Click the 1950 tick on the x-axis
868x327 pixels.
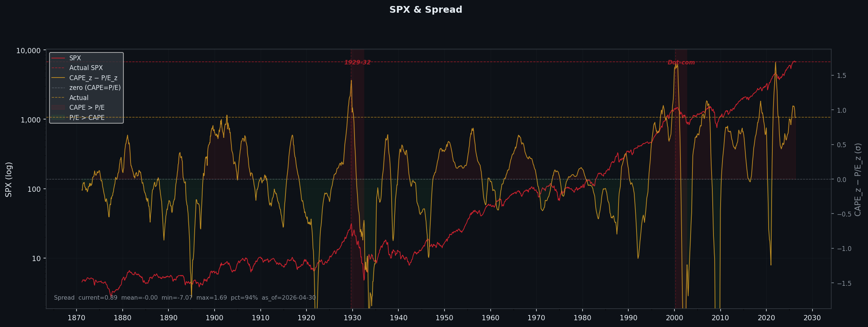point(444,318)
